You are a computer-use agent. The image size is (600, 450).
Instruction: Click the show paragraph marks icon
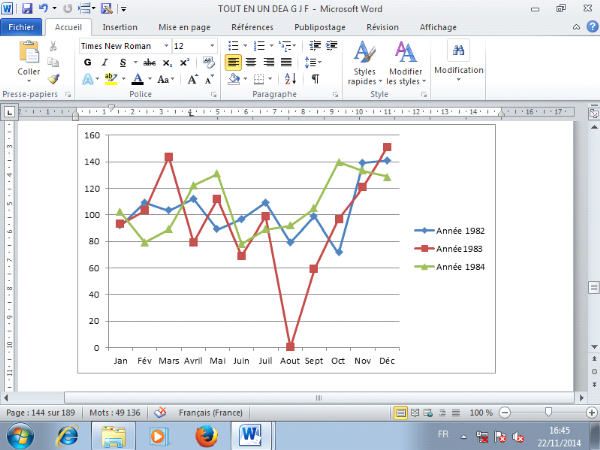pos(315,78)
